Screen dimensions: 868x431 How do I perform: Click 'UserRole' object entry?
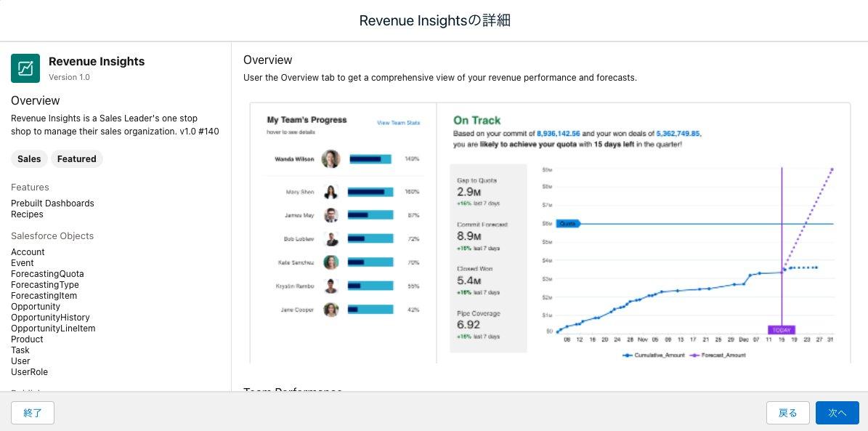(x=29, y=372)
